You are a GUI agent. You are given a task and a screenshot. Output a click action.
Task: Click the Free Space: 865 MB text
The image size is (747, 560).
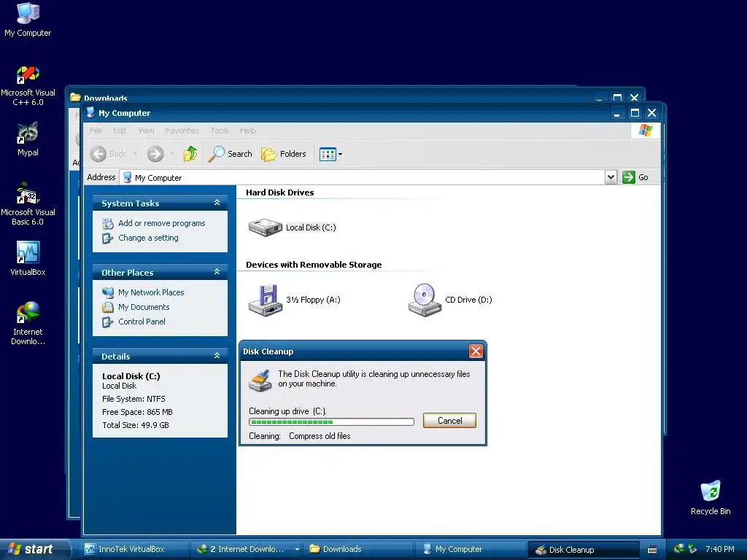click(137, 412)
